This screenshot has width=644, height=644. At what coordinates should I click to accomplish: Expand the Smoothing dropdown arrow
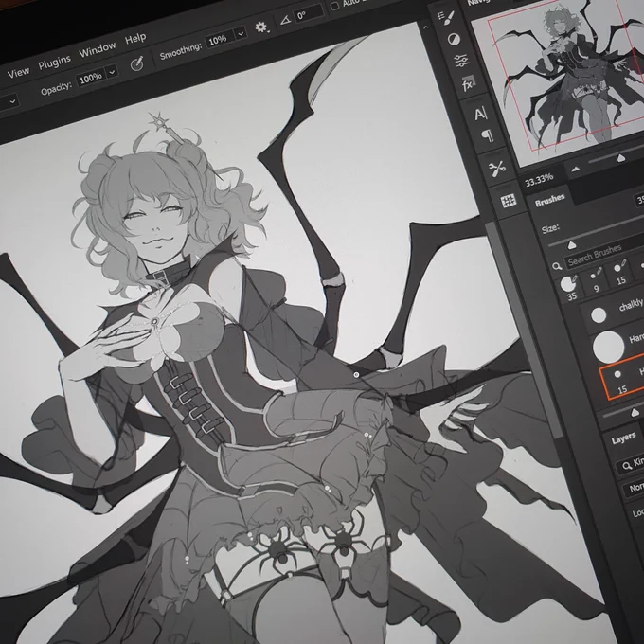pos(241,33)
